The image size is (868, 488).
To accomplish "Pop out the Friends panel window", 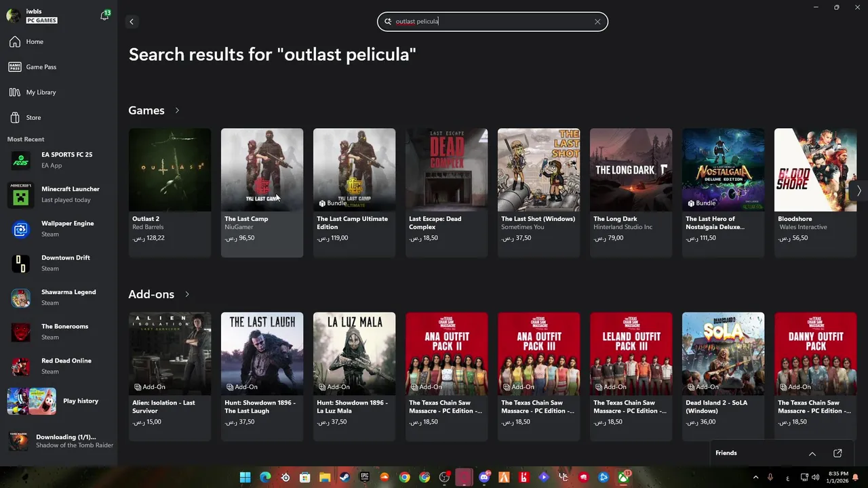I will [837, 453].
